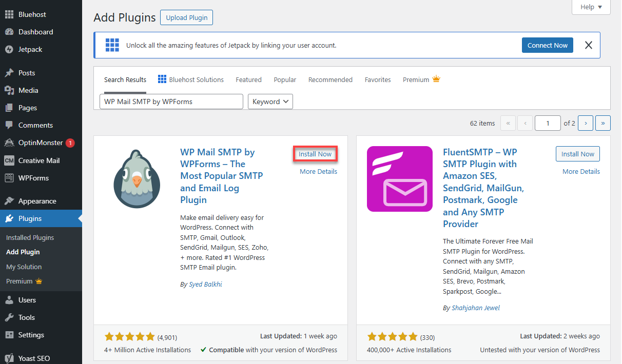
Task: Click Connect Now for Jetpack
Action: 547,45
